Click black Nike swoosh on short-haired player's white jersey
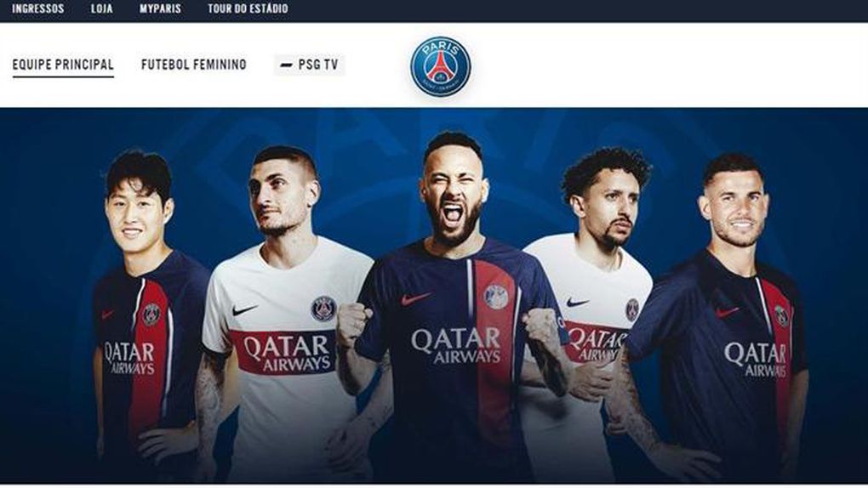Viewport: 868px width, 488px height. (245, 309)
